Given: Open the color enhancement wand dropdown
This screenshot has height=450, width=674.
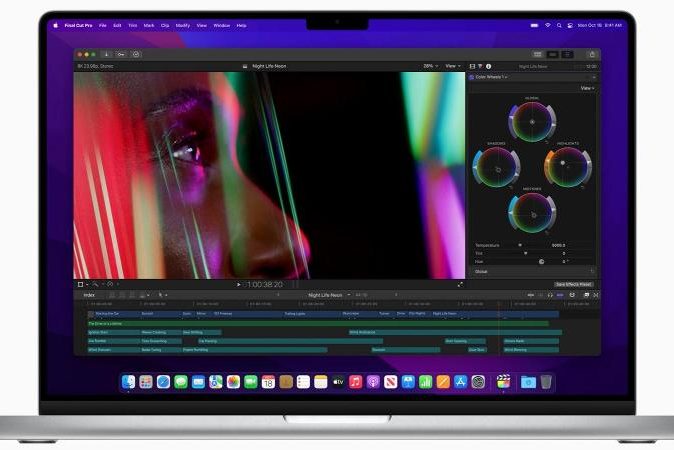Looking at the screenshot, I should 98,285.
